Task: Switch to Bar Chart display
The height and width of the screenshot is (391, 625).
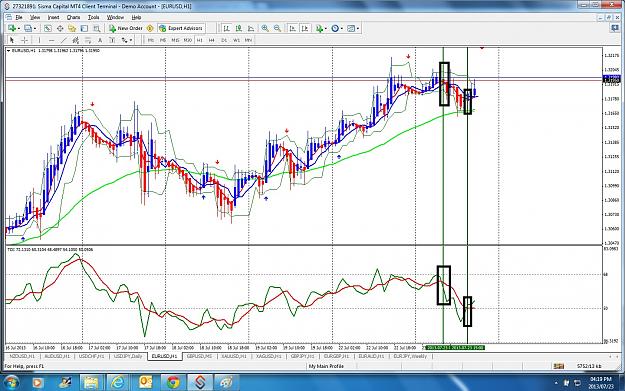Action: coord(226,28)
